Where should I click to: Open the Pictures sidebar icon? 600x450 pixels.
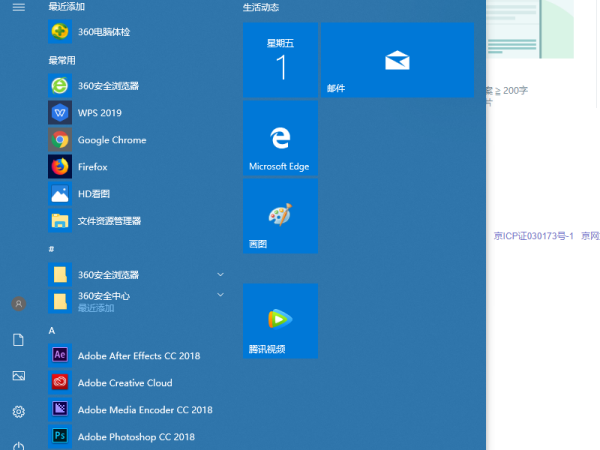(18, 375)
